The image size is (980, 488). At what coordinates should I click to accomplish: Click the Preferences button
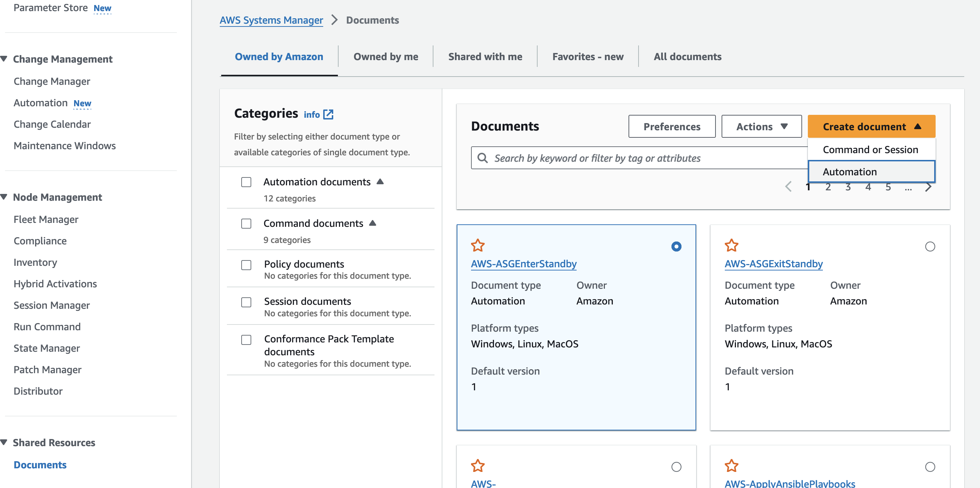(672, 126)
